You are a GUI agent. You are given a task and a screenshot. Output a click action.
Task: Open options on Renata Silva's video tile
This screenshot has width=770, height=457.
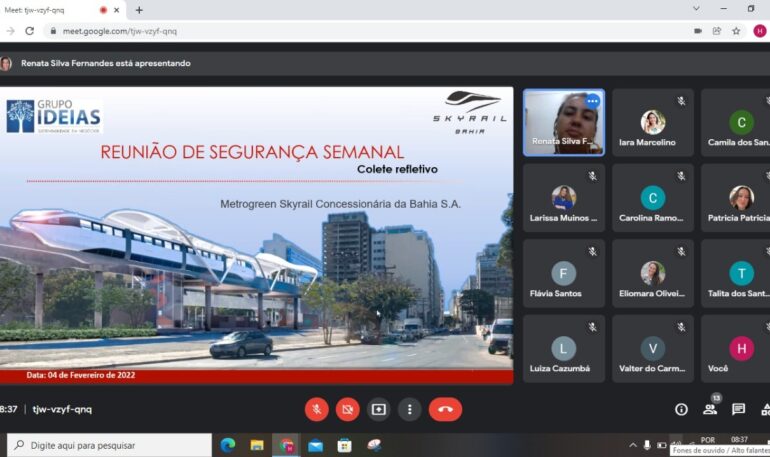(x=592, y=101)
